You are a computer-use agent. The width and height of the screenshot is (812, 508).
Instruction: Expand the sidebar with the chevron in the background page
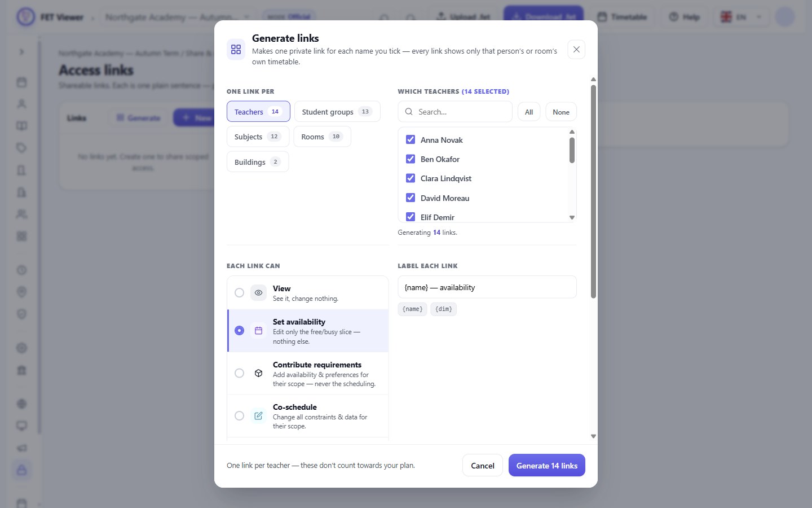pyautogui.click(x=21, y=52)
